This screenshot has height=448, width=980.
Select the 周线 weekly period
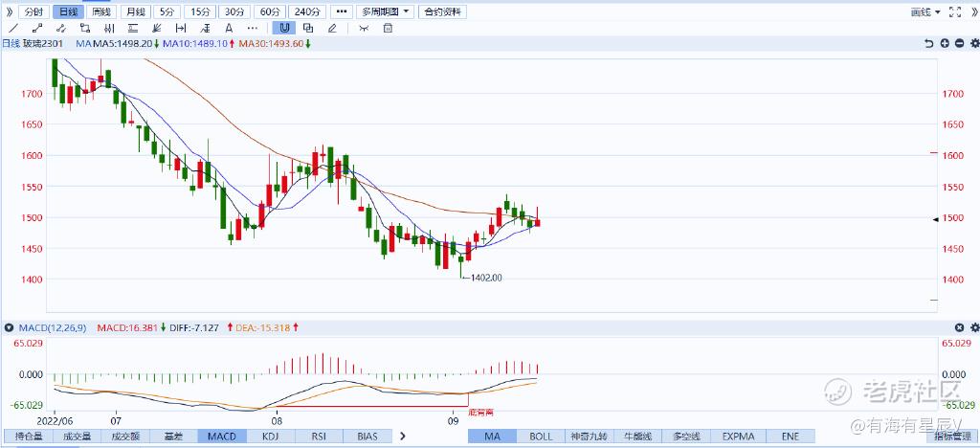pos(101,11)
